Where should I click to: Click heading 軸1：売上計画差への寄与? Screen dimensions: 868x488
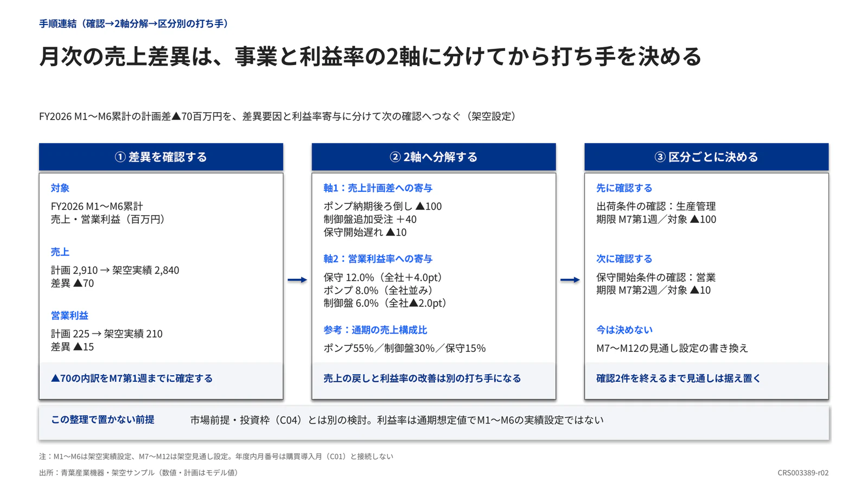[378, 188]
